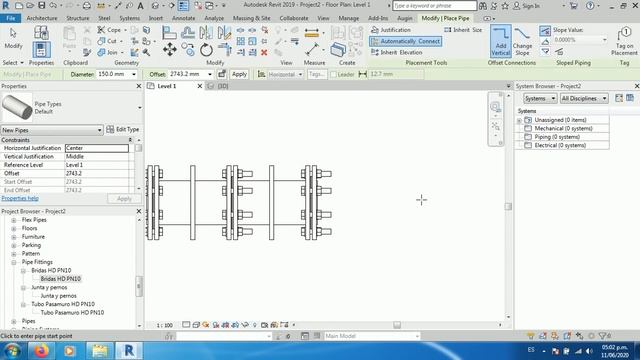This screenshot has width=640, height=360.
Task: Open the Pipe Types type selector dropdown
Action: [140, 107]
